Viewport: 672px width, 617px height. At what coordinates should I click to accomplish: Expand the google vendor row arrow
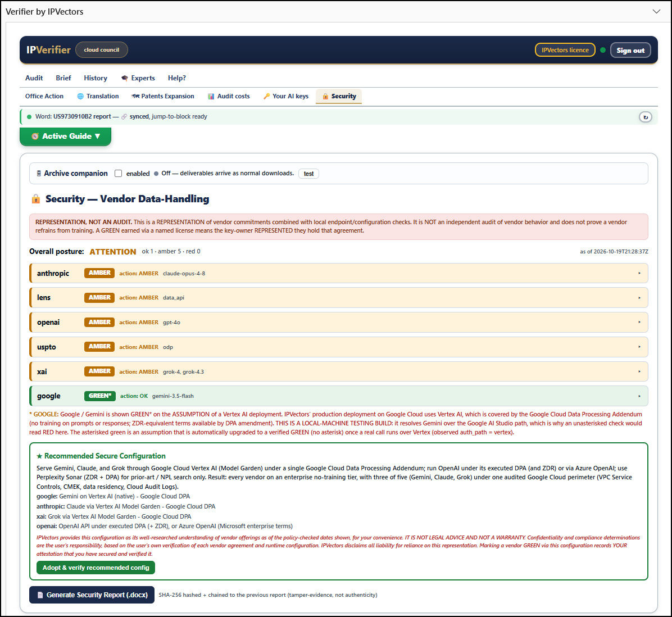pyautogui.click(x=639, y=396)
